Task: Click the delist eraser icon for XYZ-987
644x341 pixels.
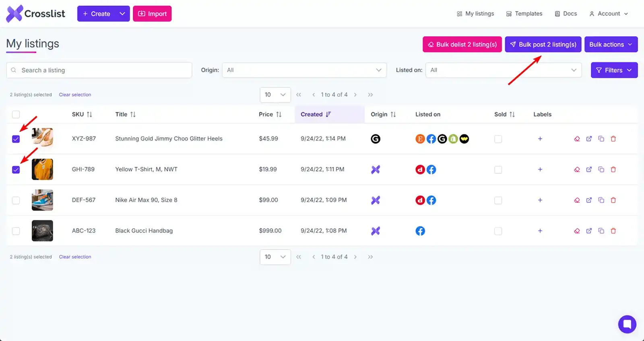Action: click(x=577, y=139)
